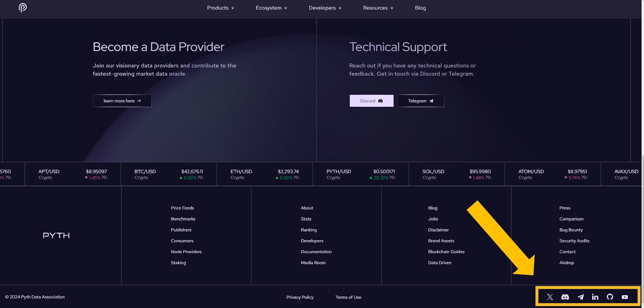Expand the Ecosystem dropdown menu
Viewport: 644px width, 308px height.
click(272, 8)
